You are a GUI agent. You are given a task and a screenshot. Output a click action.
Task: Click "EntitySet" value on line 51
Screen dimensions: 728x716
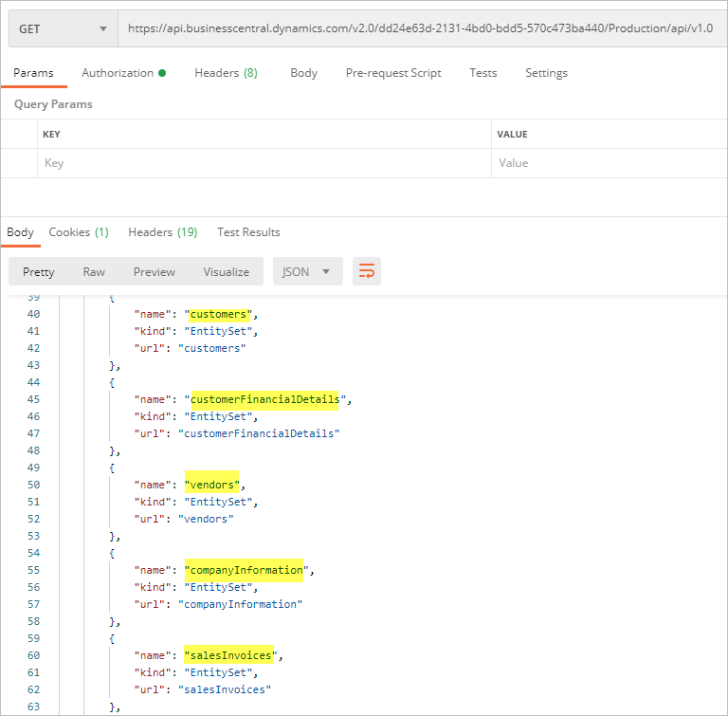click(x=218, y=503)
